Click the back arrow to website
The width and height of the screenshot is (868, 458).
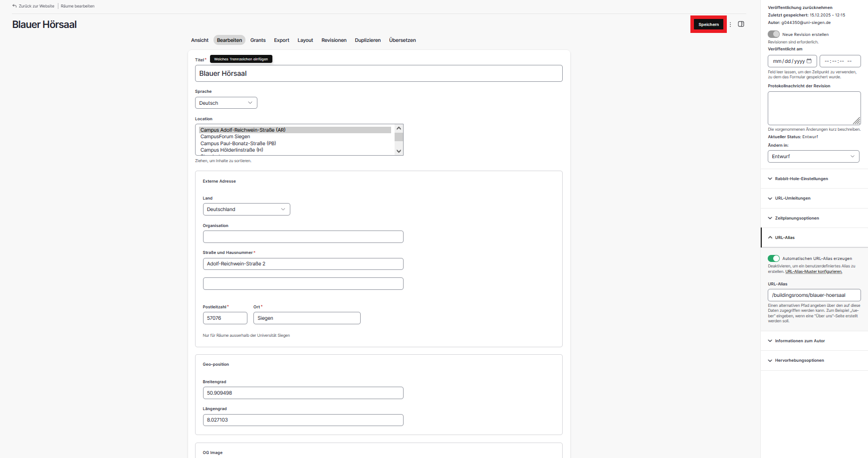tap(14, 6)
